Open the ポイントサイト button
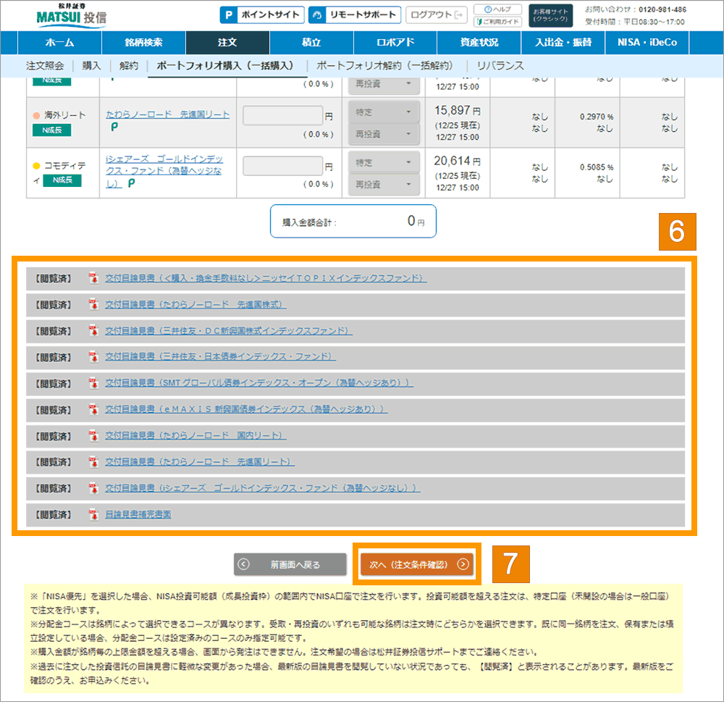724x728 pixels. [x=262, y=15]
